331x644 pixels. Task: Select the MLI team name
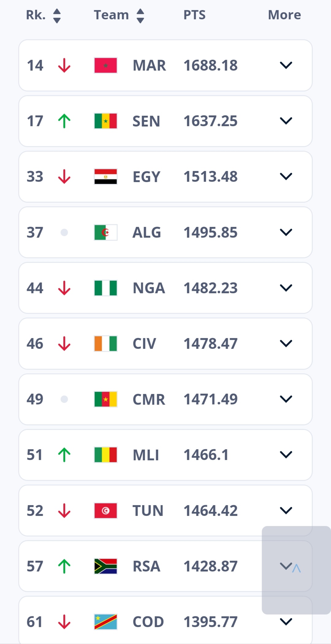(x=146, y=455)
